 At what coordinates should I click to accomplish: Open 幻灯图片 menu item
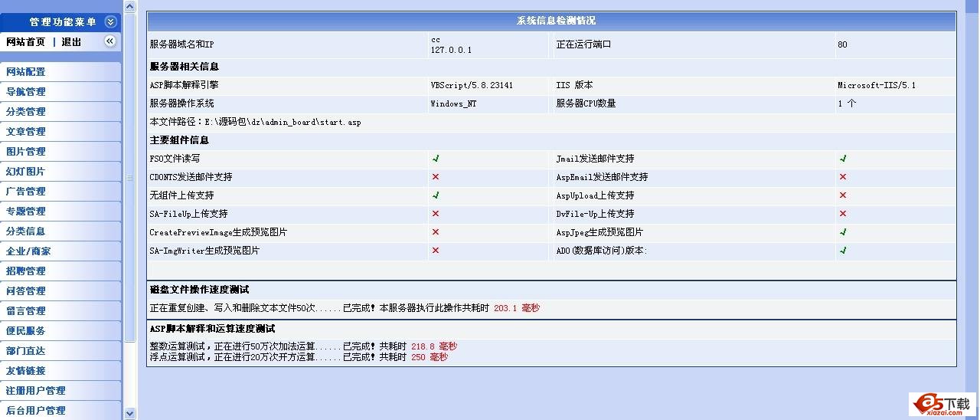(x=60, y=171)
